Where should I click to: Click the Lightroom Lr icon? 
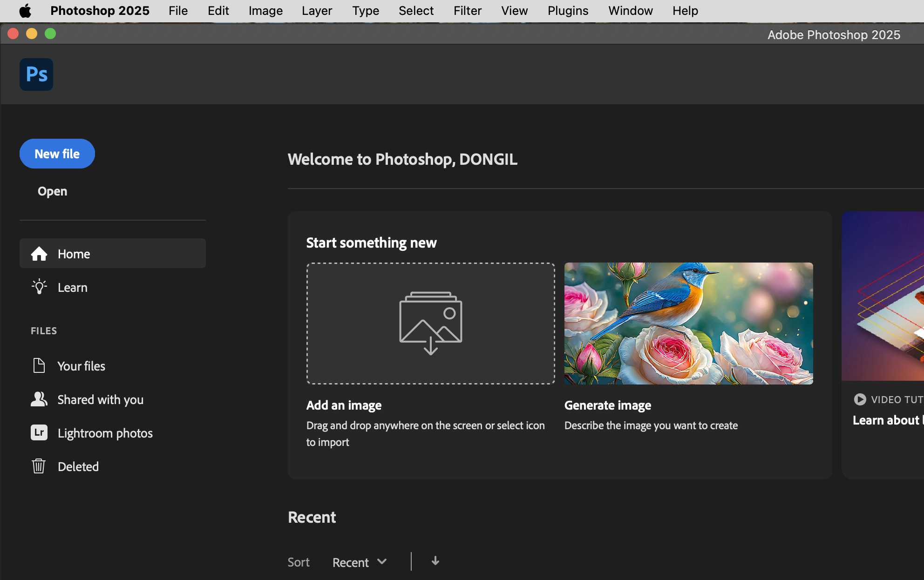pyautogui.click(x=39, y=433)
